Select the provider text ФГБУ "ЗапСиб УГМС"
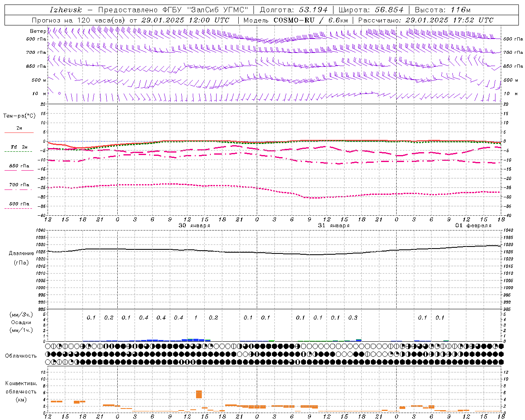Viewport: 525px width, 420px height. (206, 10)
